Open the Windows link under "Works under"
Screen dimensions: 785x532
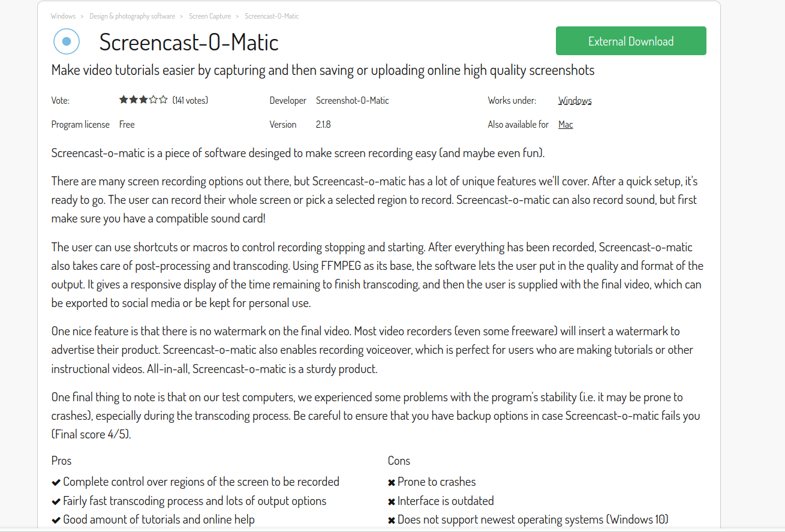click(x=575, y=101)
